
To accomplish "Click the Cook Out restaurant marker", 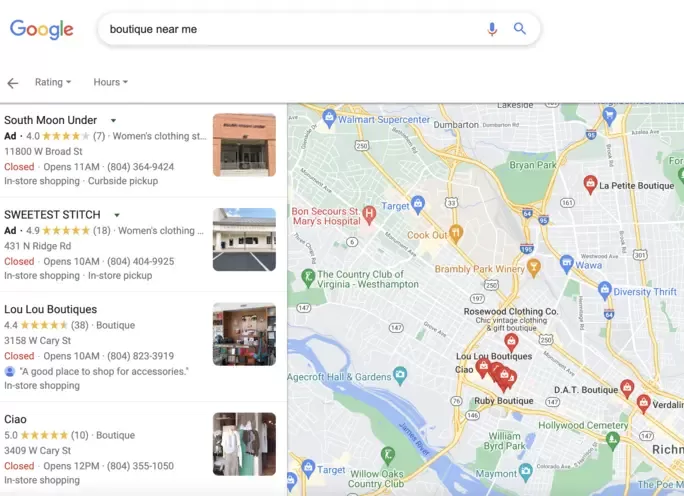I will (x=455, y=233).
